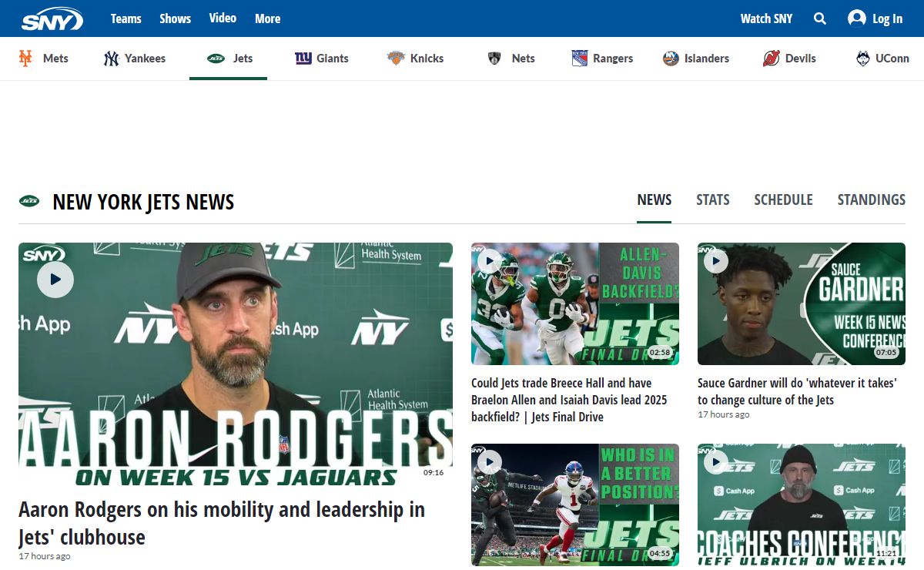
Task: Open Jeff Ulbrich coaches conference thumbnail
Action: [802, 505]
